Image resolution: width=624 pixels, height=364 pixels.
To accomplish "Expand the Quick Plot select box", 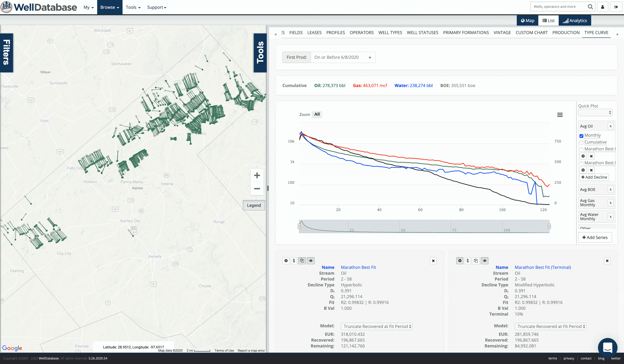I will 595,113.
